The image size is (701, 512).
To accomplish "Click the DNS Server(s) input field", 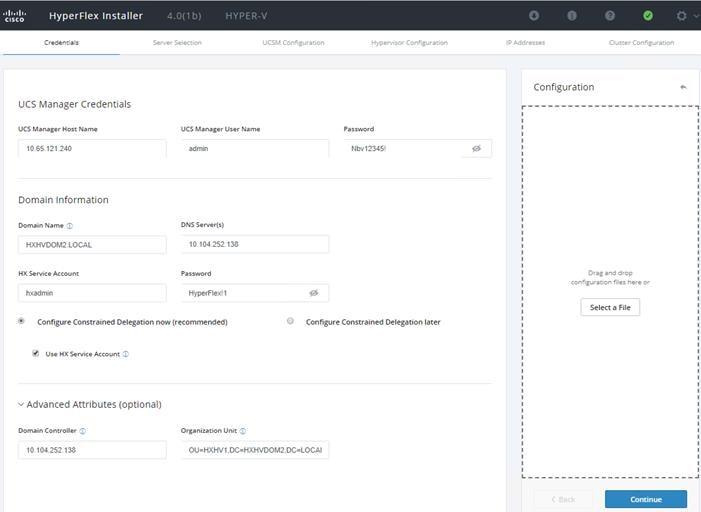I will pos(255,244).
